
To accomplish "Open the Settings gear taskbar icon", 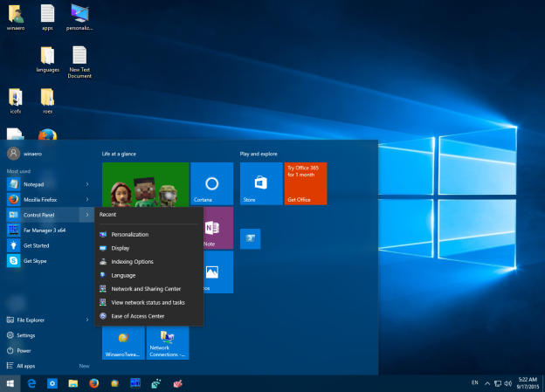I will (52, 383).
